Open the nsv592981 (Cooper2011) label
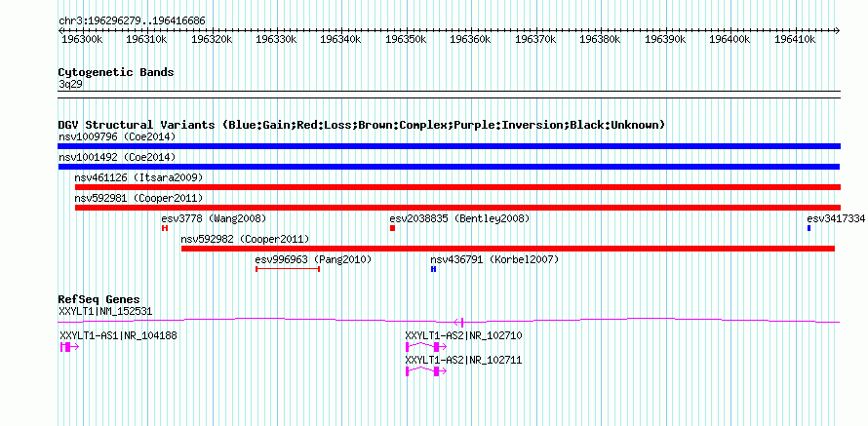The image size is (868, 426). [x=138, y=198]
